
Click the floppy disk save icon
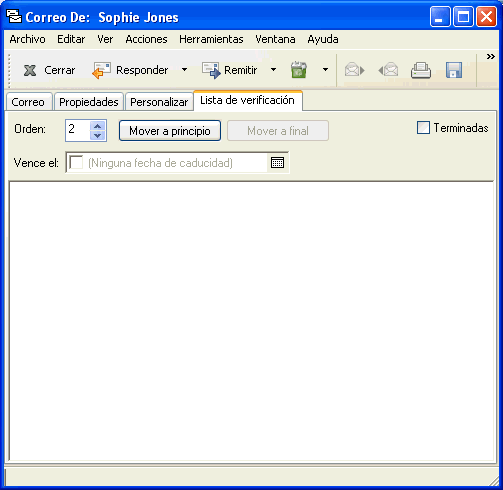[x=454, y=70]
